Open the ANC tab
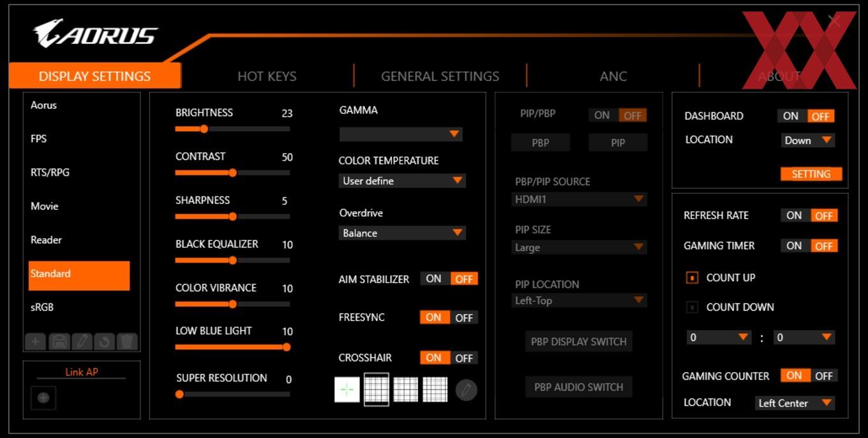This screenshot has height=438, width=868. click(613, 76)
